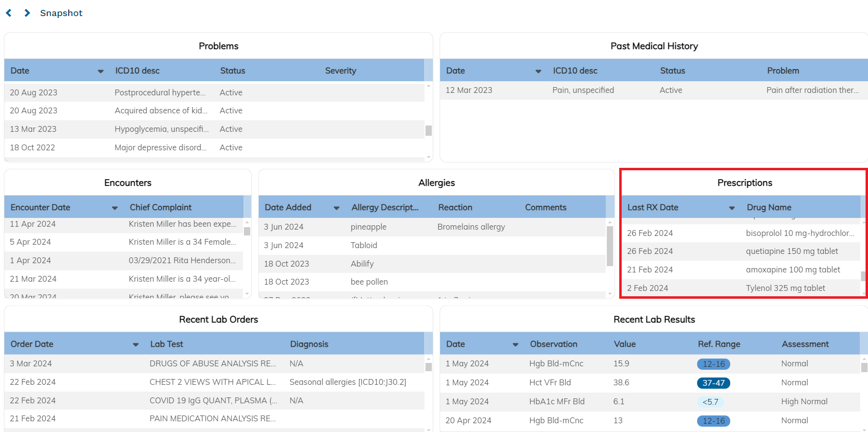Click Comments column header in Allergies
This screenshot has width=868, height=432.
coord(546,207)
